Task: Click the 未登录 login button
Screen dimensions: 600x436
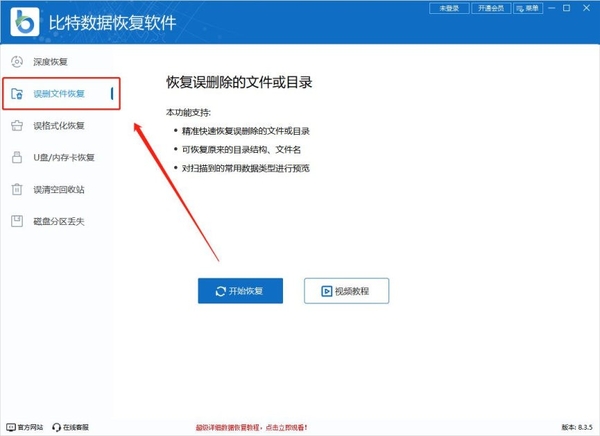Action: tap(449, 8)
